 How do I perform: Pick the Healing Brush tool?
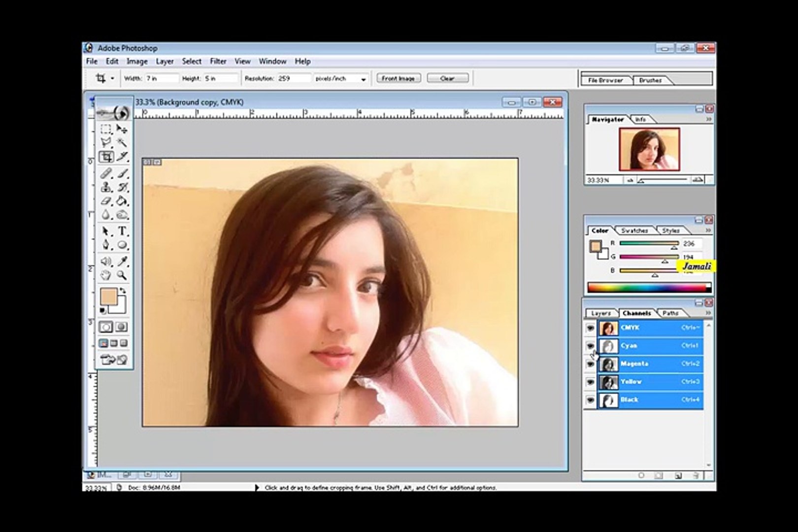pos(106,173)
